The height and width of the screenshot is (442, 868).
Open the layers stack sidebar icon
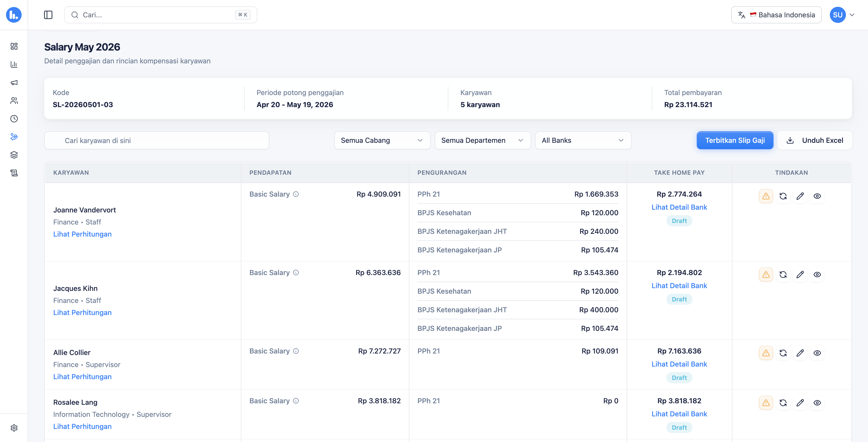click(14, 155)
